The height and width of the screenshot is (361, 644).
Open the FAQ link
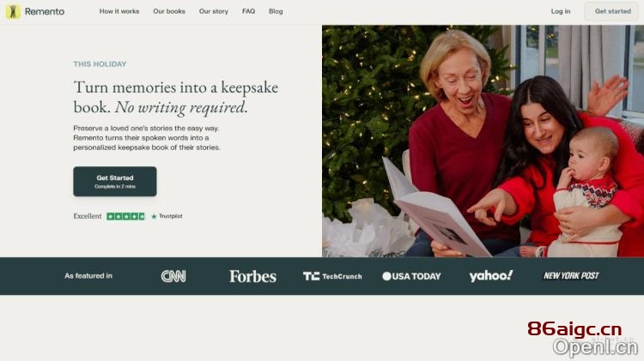(x=248, y=11)
